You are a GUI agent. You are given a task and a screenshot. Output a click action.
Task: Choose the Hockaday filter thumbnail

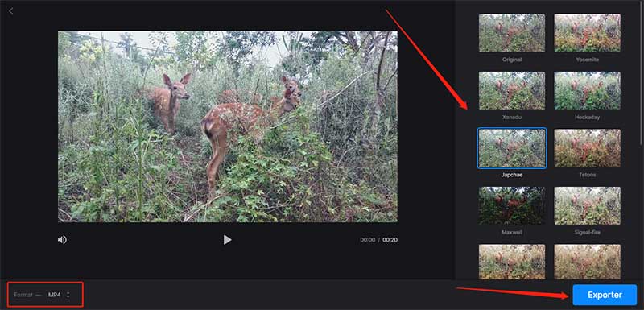point(588,90)
